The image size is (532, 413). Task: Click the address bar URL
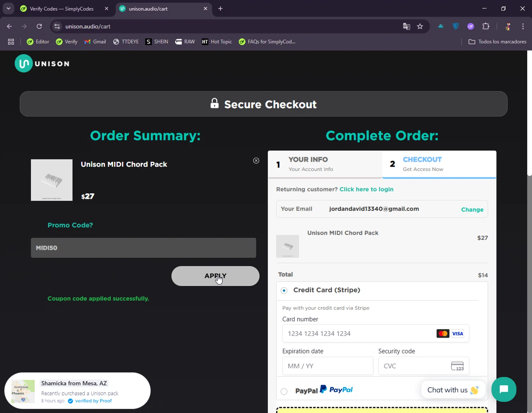88,26
